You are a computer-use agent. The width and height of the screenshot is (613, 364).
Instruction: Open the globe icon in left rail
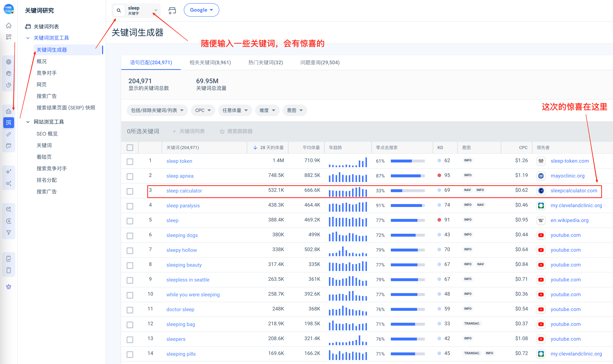(x=9, y=62)
